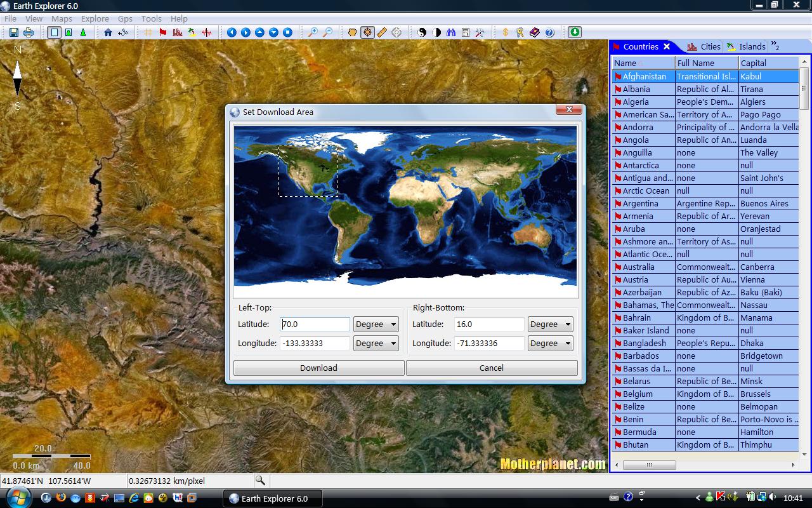812x508 pixels.
Task: Open the Degree unit dropdown for Left-Top Latitude
Action: coord(376,324)
